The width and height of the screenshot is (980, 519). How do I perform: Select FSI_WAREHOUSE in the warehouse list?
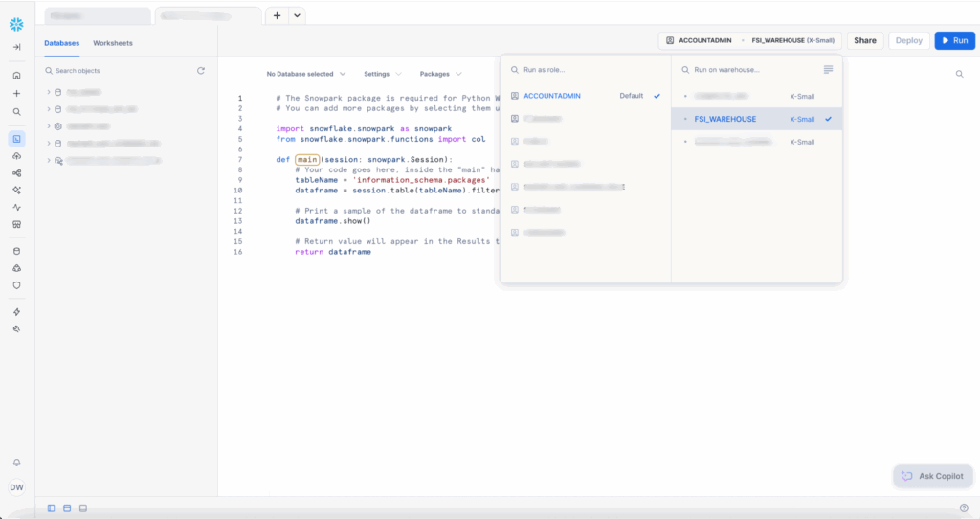724,119
